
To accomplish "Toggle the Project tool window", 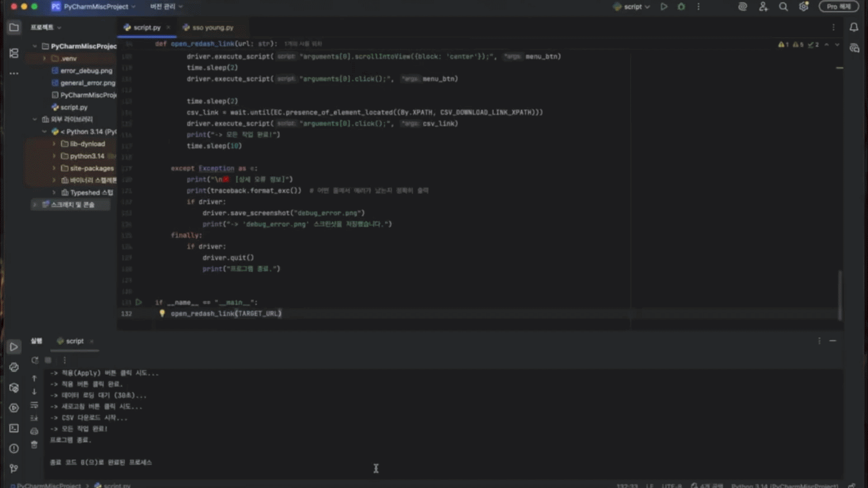I will pos(14,28).
